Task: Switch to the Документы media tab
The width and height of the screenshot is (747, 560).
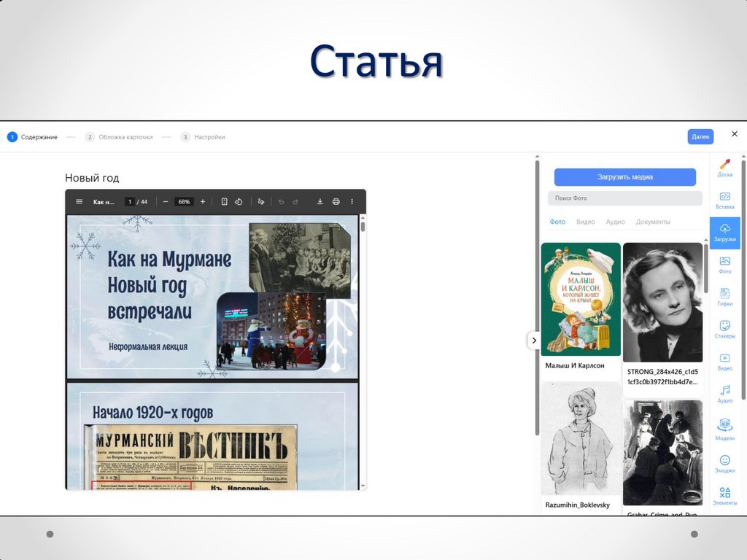Action: [x=653, y=222]
